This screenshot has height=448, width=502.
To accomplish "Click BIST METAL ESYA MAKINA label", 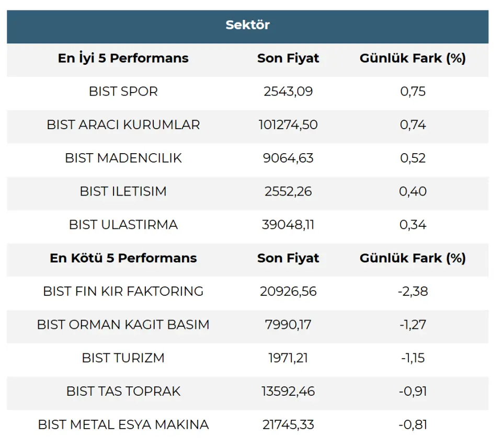I will click(123, 424).
